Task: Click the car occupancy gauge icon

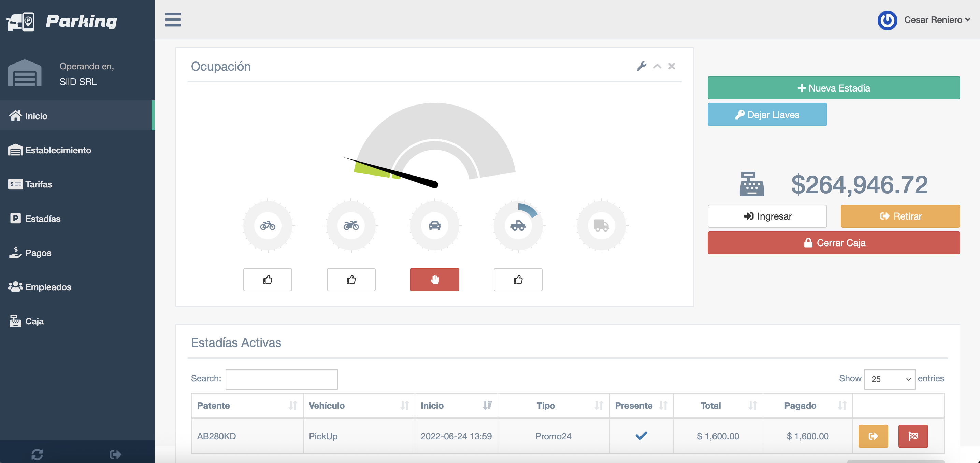Action: click(434, 225)
